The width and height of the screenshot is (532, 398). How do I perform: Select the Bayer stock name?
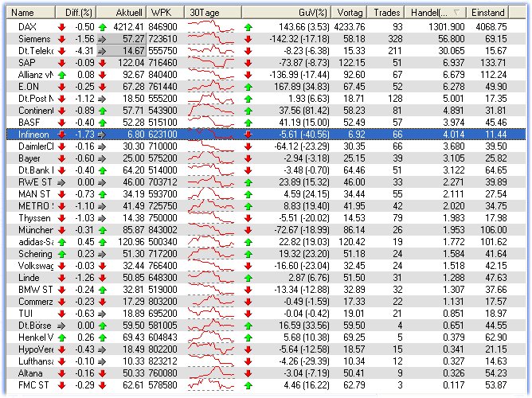pyautogui.click(x=29, y=158)
